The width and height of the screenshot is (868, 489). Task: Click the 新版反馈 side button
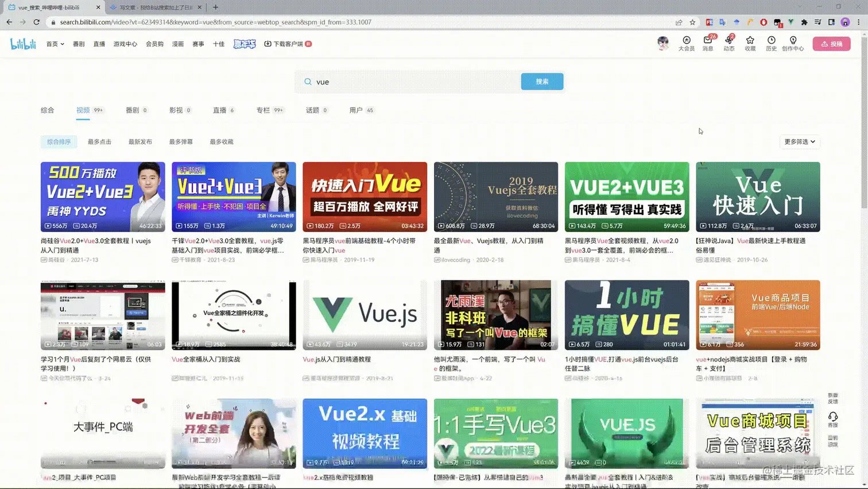coord(833,398)
